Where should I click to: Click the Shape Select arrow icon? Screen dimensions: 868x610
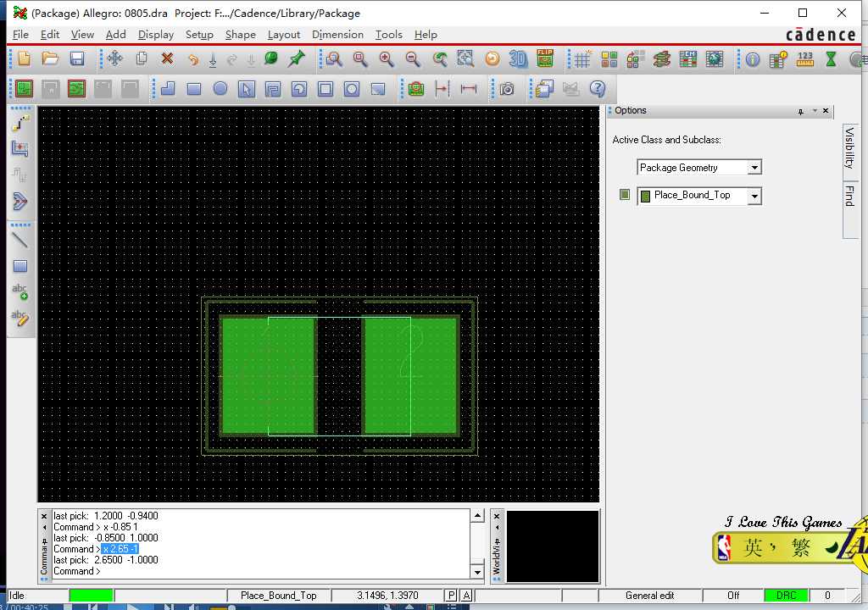247,89
